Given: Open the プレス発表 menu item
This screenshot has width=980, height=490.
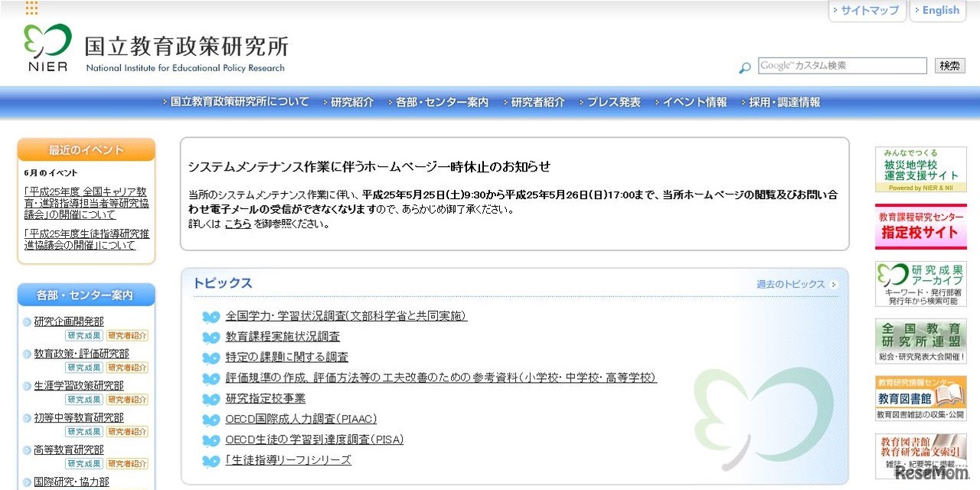Looking at the screenshot, I should (613, 102).
